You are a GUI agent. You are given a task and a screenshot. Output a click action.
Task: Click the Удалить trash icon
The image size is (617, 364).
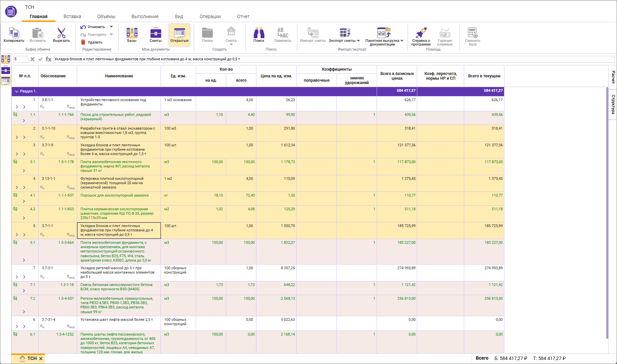click(x=83, y=42)
